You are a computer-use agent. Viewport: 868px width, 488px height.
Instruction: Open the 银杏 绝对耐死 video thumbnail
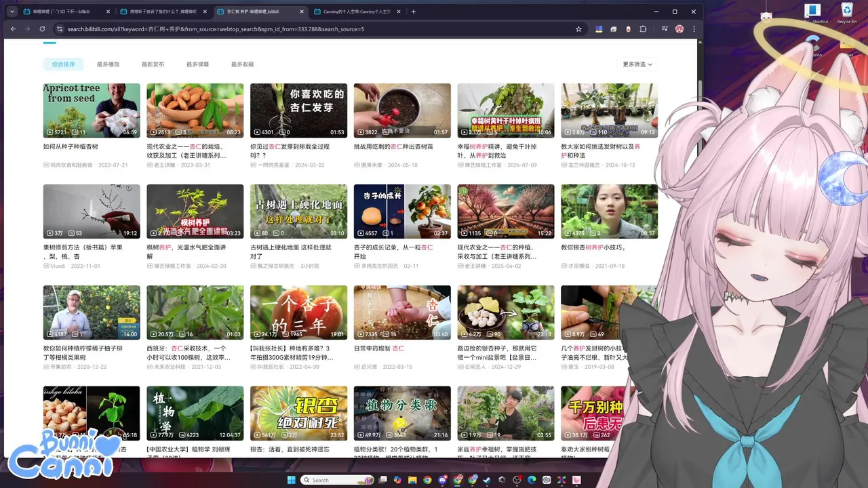coord(298,413)
